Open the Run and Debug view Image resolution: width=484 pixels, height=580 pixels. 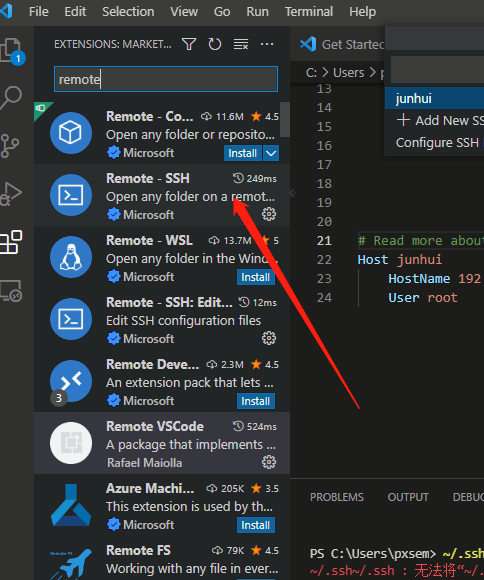point(11,194)
